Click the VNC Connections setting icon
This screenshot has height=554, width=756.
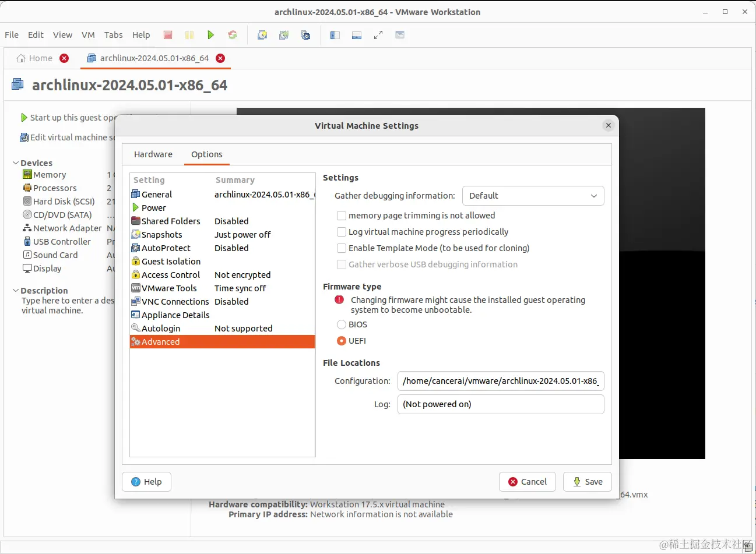[136, 302]
